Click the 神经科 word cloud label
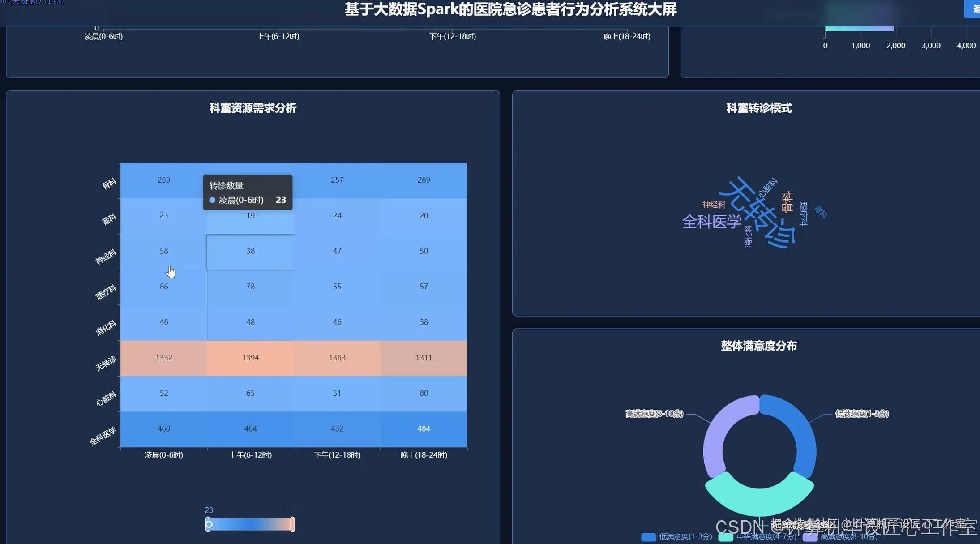The width and height of the screenshot is (980, 544). (714, 206)
